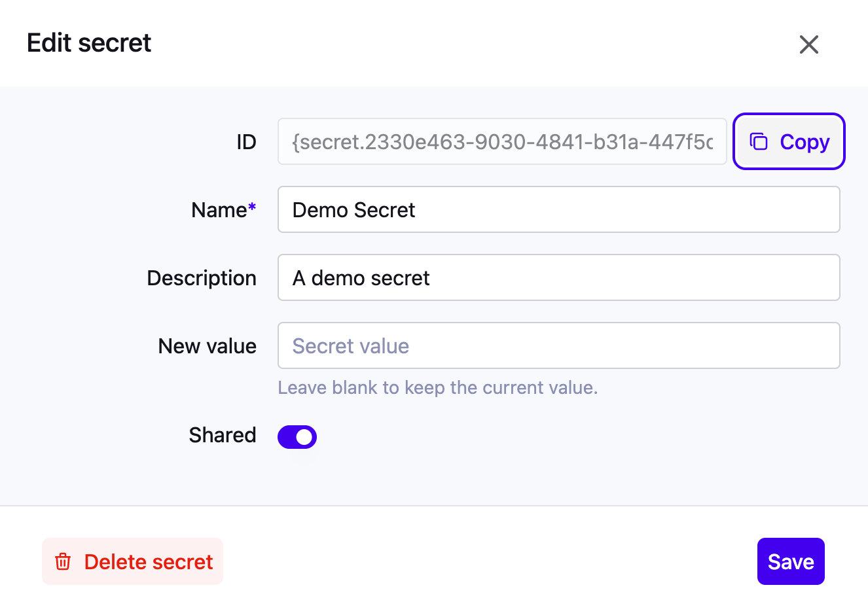Place cursor in the Secret value placeholder
This screenshot has width=868, height=615.
coord(558,345)
